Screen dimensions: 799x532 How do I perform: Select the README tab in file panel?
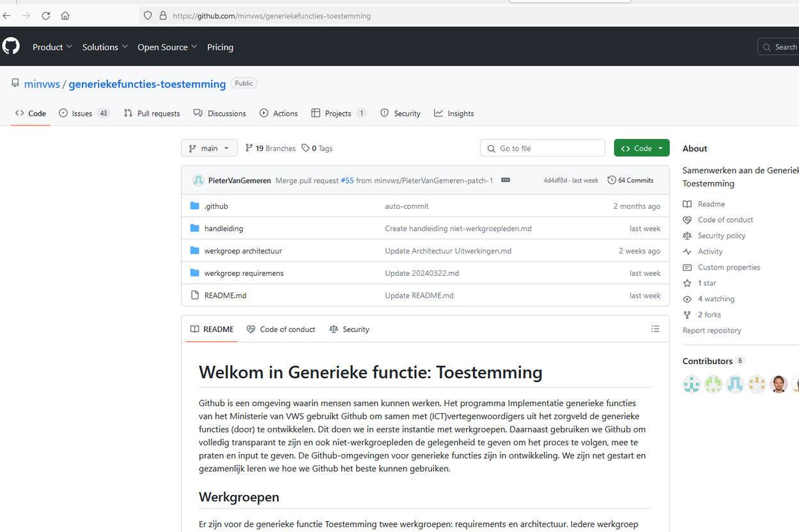(x=212, y=329)
